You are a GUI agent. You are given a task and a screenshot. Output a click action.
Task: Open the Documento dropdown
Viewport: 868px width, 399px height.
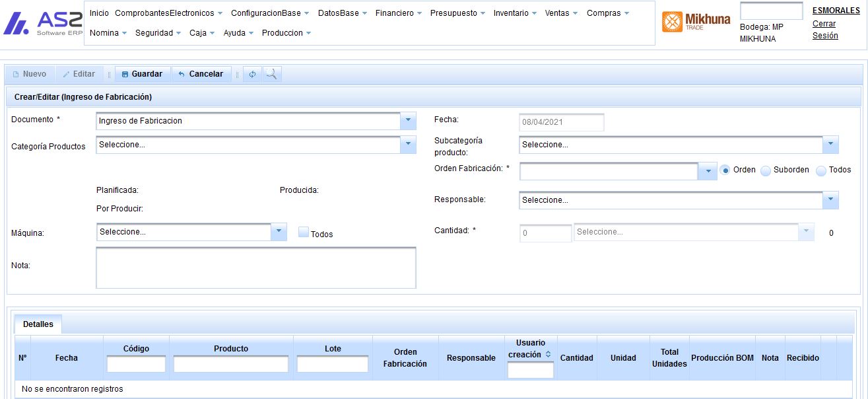click(x=409, y=121)
